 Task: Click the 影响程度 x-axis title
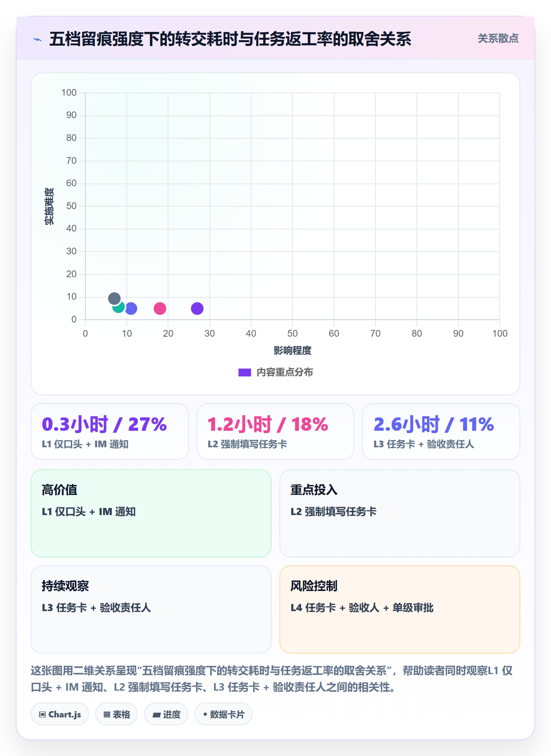pyautogui.click(x=292, y=350)
